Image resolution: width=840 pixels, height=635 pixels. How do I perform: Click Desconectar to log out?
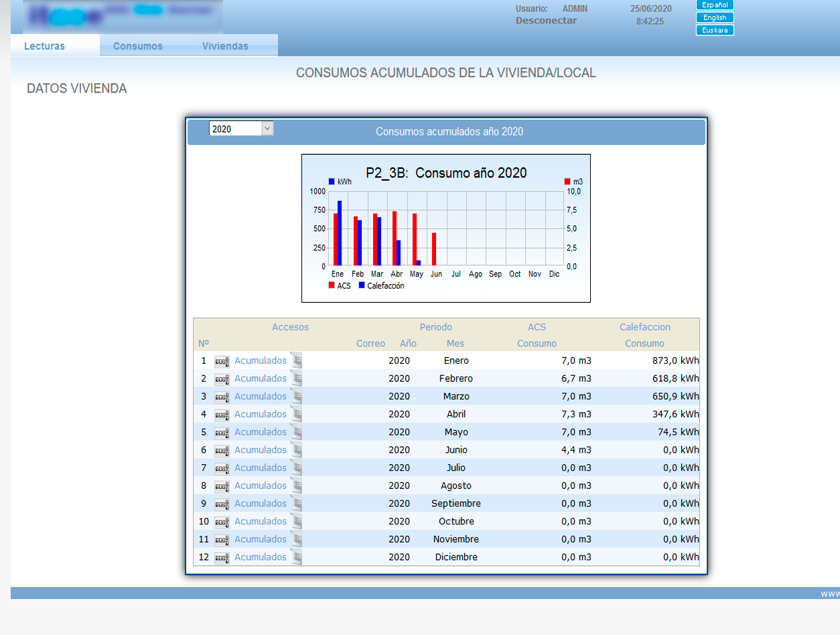click(546, 21)
